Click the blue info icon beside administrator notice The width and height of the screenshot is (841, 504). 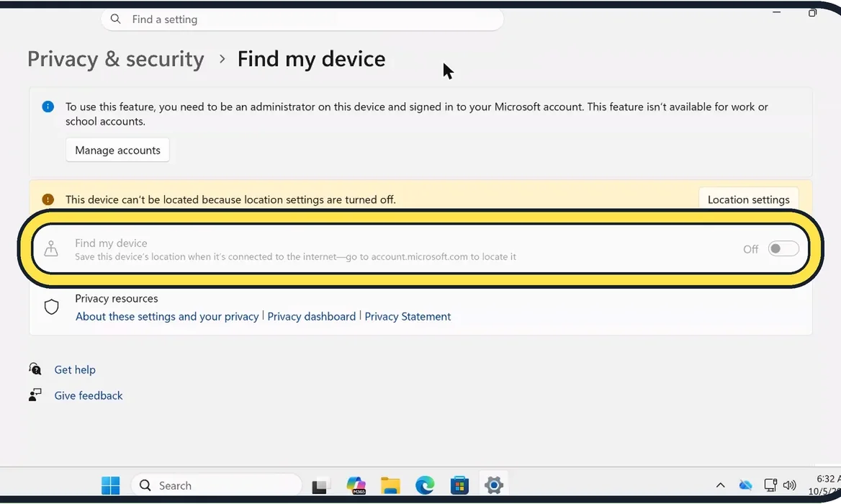pyautogui.click(x=48, y=107)
